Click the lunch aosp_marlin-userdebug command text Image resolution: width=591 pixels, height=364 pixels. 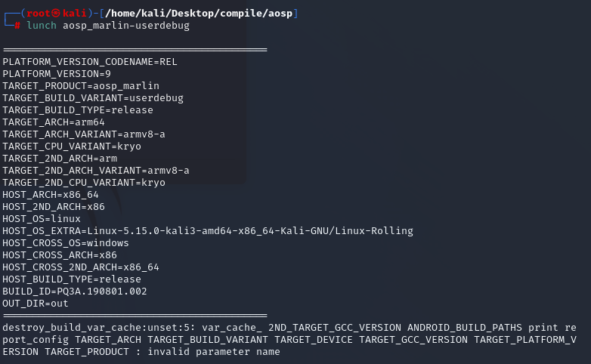[108, 26]
